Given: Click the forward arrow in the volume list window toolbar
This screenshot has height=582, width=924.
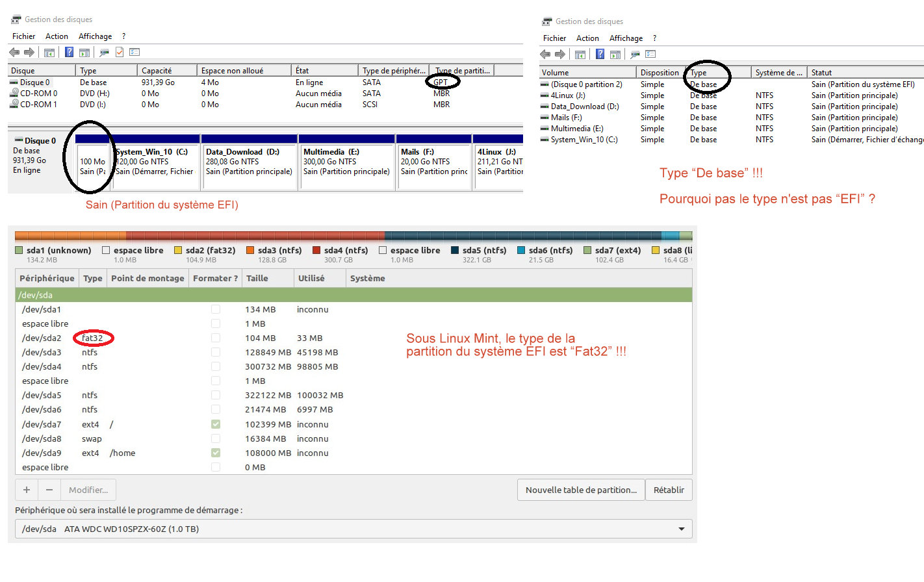Looking at the screenshot, I should click(x=559, y=55).
